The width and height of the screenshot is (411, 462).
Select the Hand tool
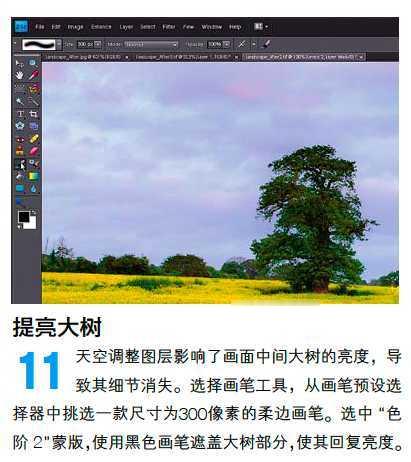20,76
